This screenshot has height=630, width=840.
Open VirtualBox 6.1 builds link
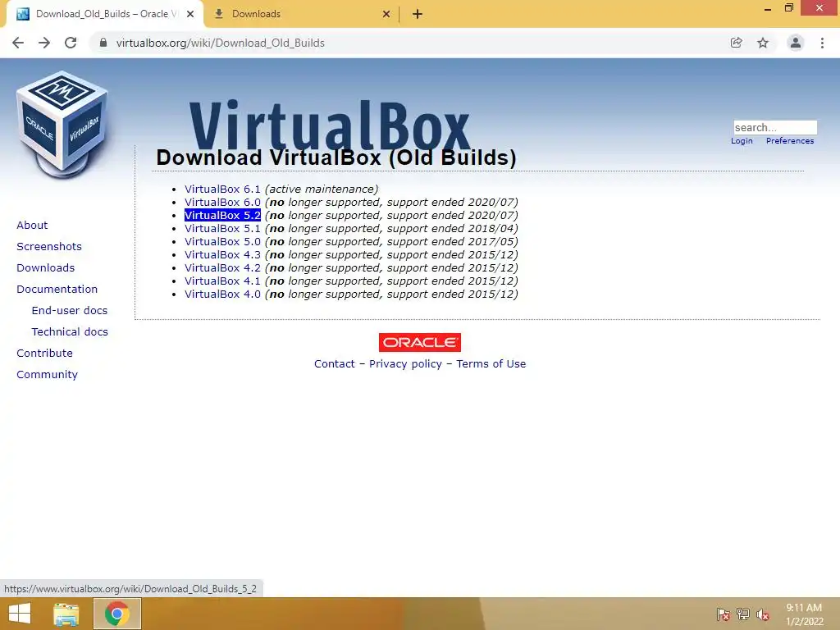click(222, 189)
